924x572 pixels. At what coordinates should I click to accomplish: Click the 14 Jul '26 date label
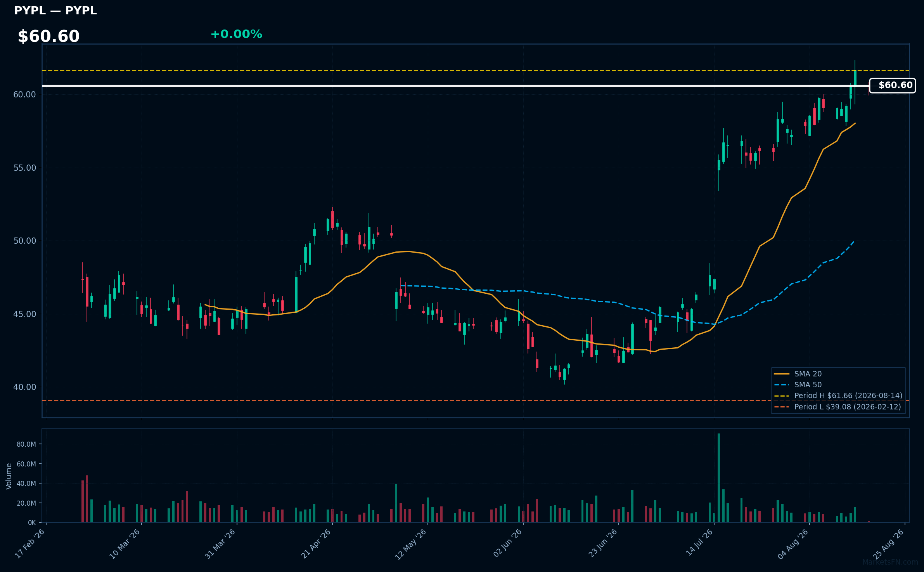point(699,543)
